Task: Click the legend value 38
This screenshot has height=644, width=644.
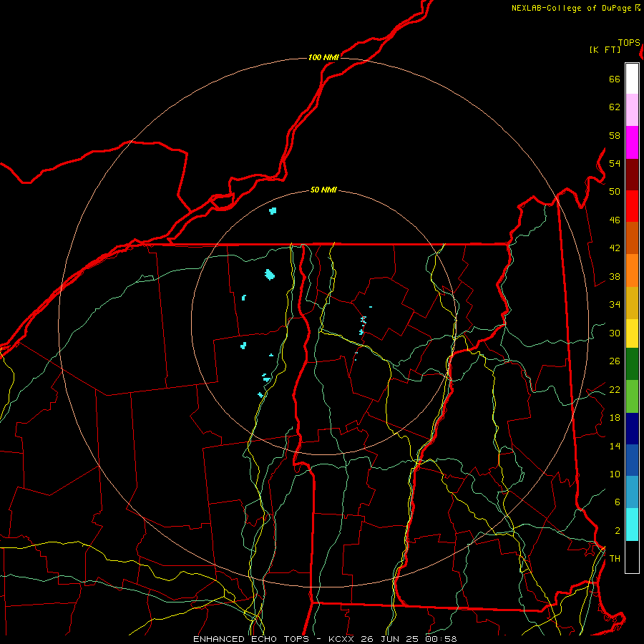Action: [x=615, y=277]
